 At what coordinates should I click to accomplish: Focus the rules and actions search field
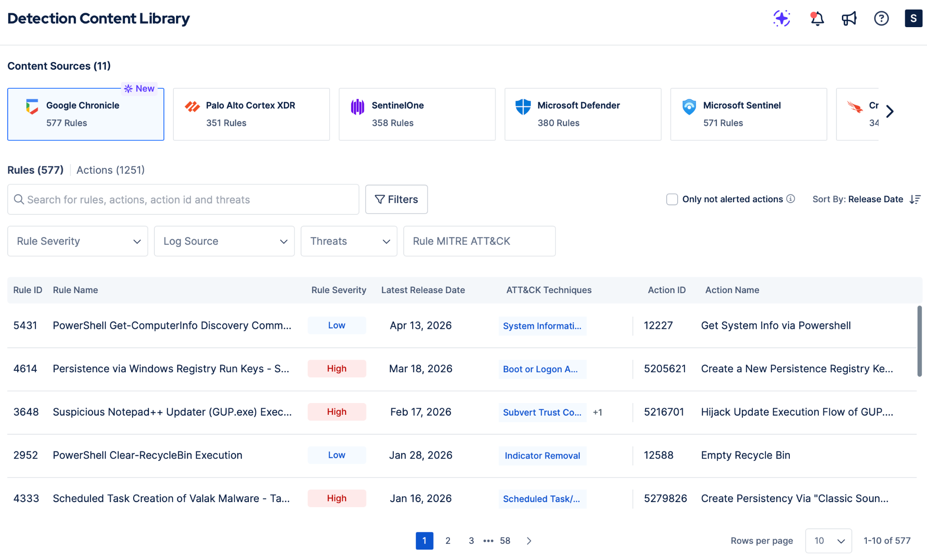[183, 199]
